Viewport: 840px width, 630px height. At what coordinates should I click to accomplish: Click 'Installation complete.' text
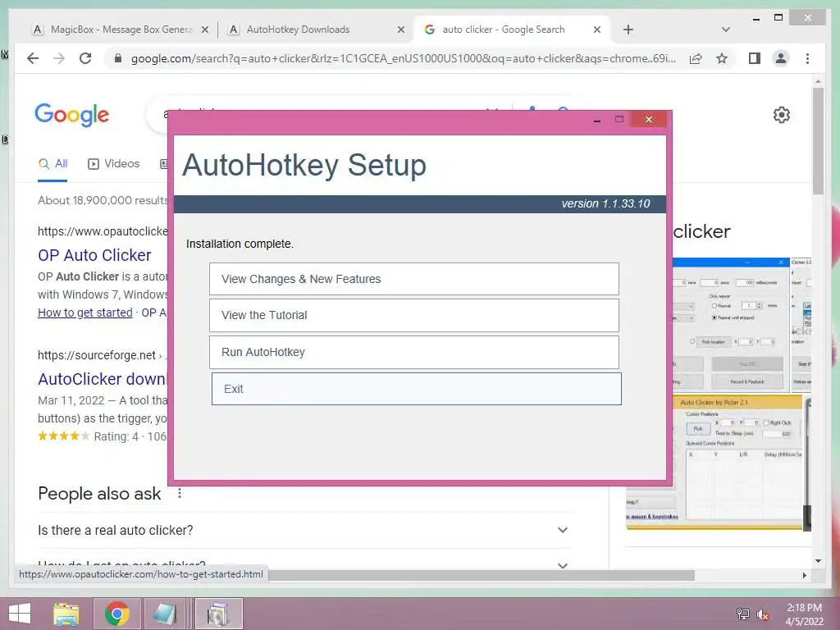pos(240,244)
